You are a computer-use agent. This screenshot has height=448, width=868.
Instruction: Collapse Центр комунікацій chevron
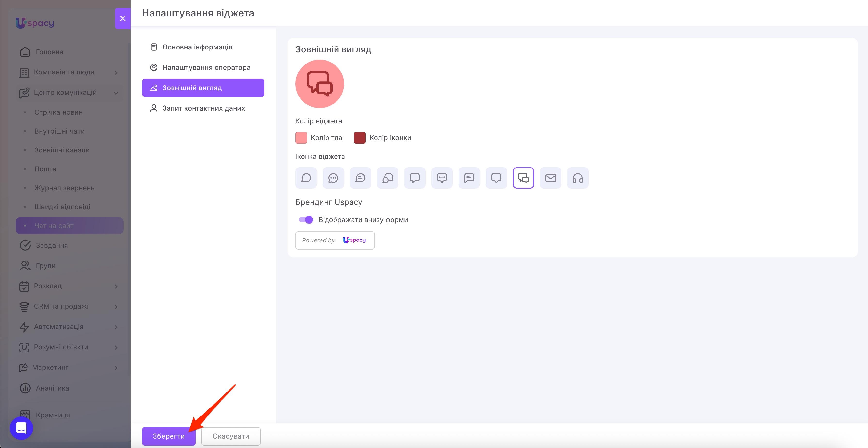[x=116, y=93]
